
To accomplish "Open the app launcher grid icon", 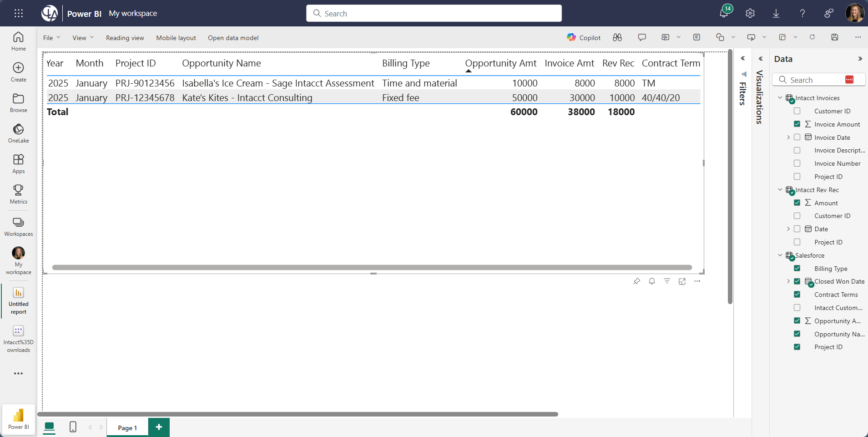I will 19,13.
